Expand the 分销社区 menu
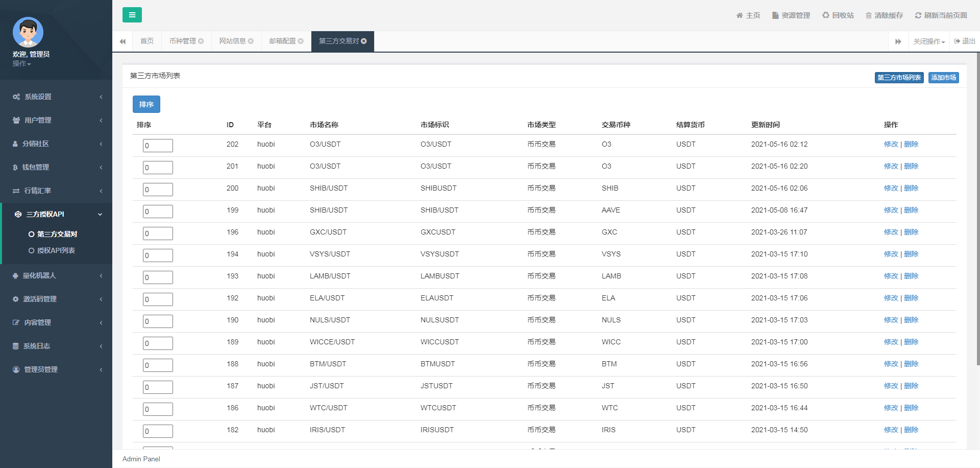 coord(56,144)
